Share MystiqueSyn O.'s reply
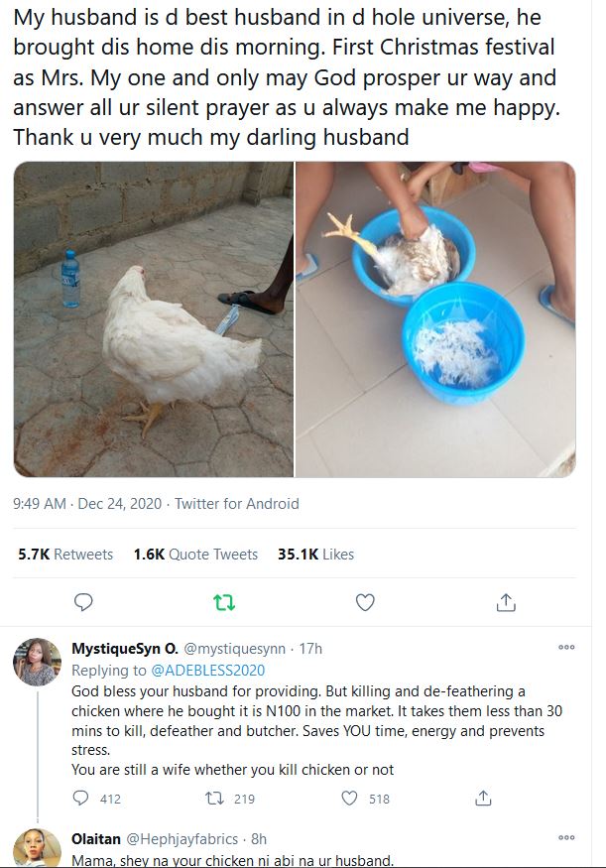 point(483,798)
